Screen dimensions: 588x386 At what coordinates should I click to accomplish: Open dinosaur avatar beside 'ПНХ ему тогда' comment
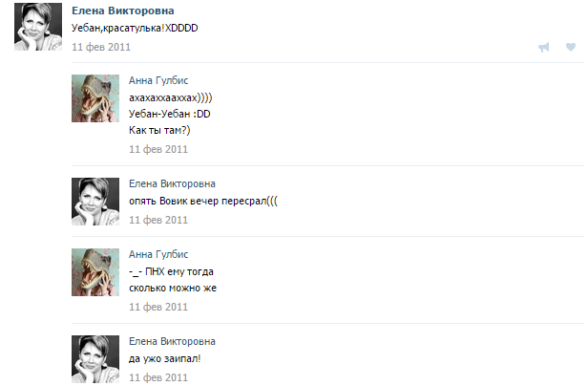(x=95, y=272)
